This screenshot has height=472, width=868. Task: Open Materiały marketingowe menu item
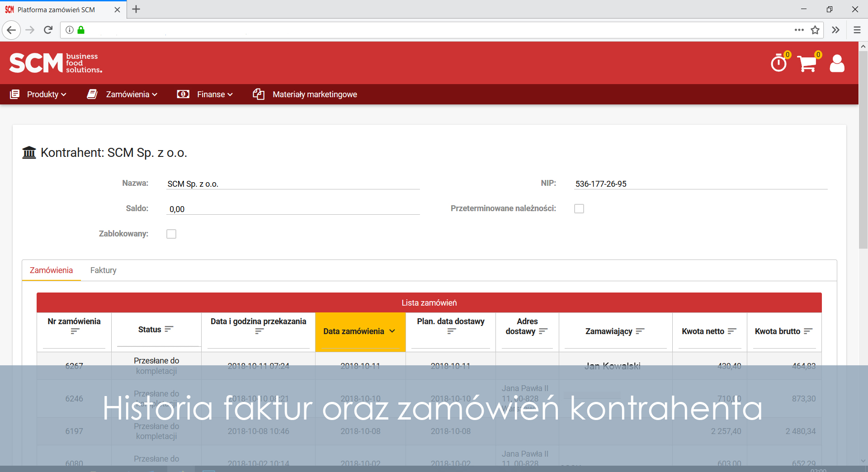point(315,94)
